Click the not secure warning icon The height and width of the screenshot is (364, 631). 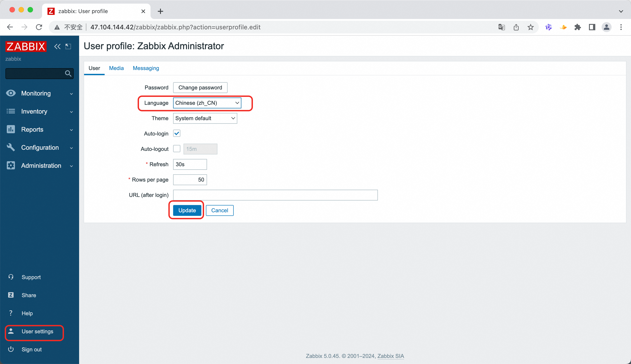(x=57, y=27)
